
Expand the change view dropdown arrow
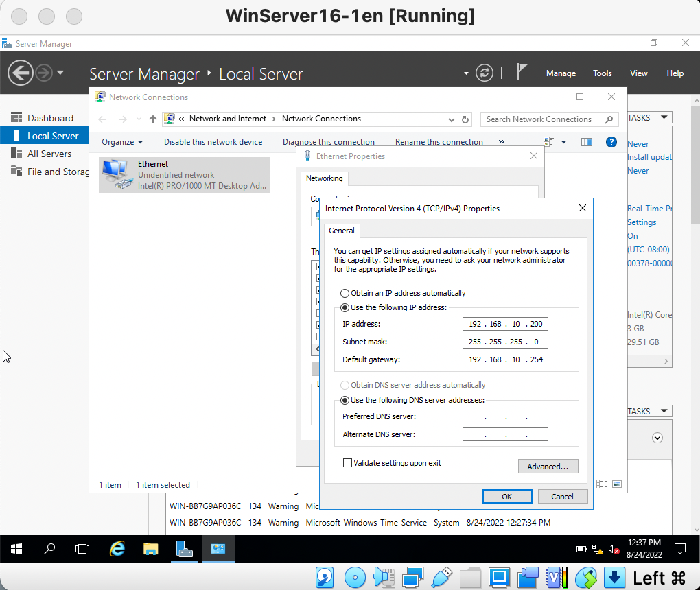(x=564, y=142)
